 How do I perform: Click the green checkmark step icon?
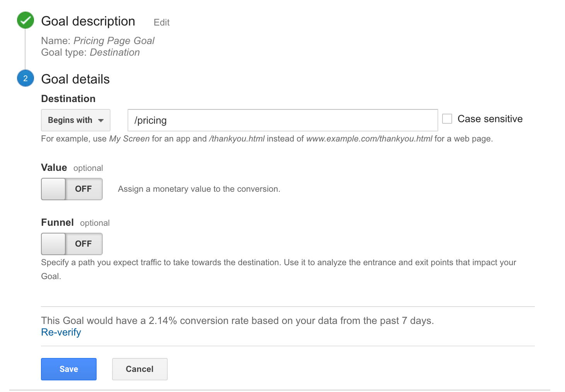tap(26, 20)
